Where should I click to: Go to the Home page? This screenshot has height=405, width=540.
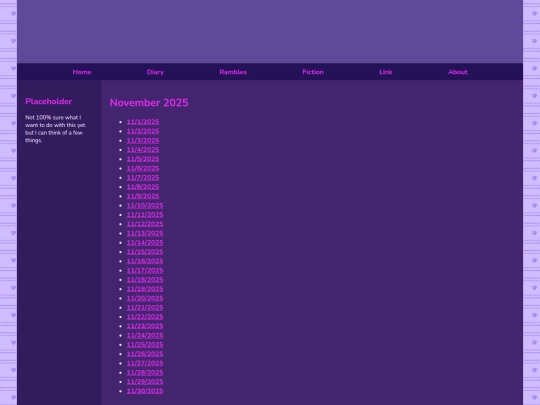click(82, 72)
